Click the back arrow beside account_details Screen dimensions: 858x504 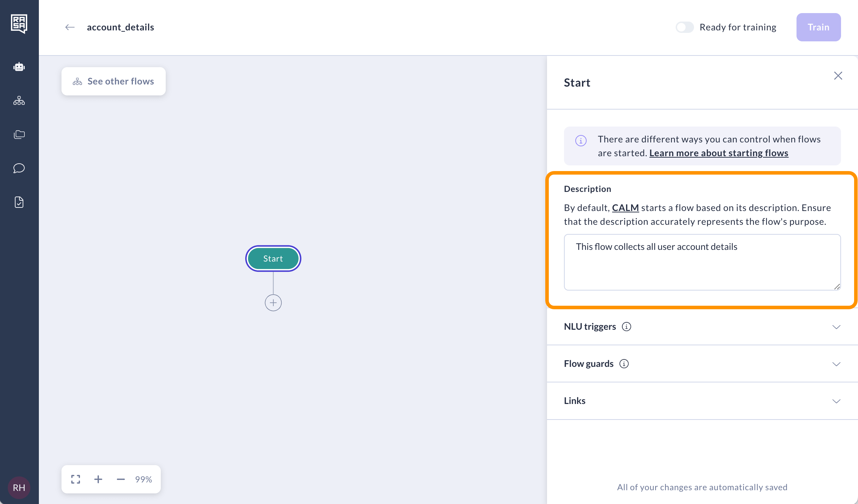[x=70, y=27]
